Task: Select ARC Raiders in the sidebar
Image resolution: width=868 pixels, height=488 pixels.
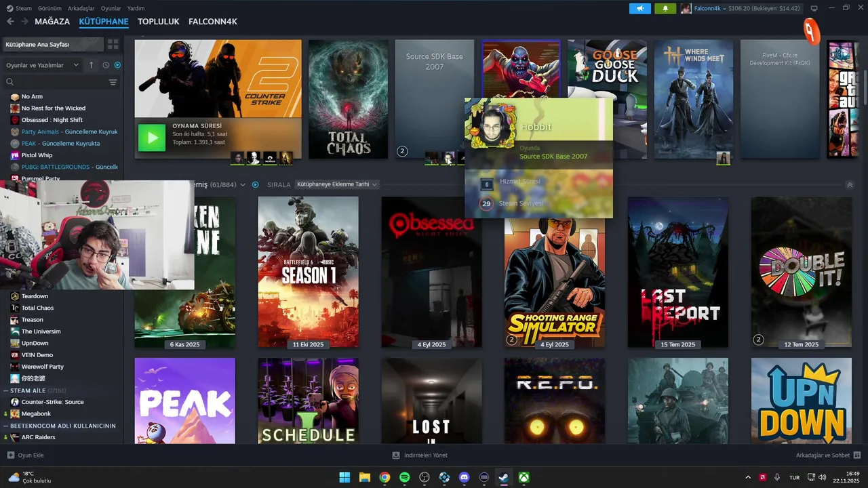Action: (x=38, y=437)
